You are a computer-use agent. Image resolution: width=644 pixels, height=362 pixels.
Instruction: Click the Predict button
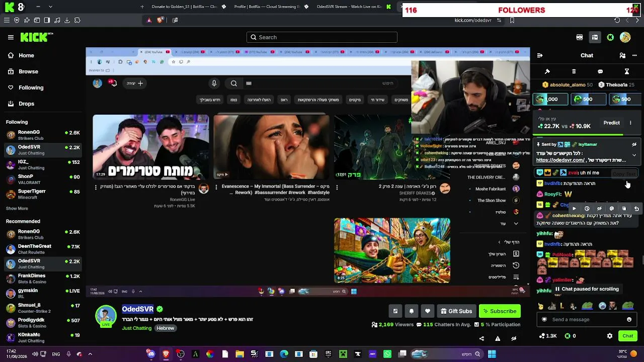[x=612, y=123]
